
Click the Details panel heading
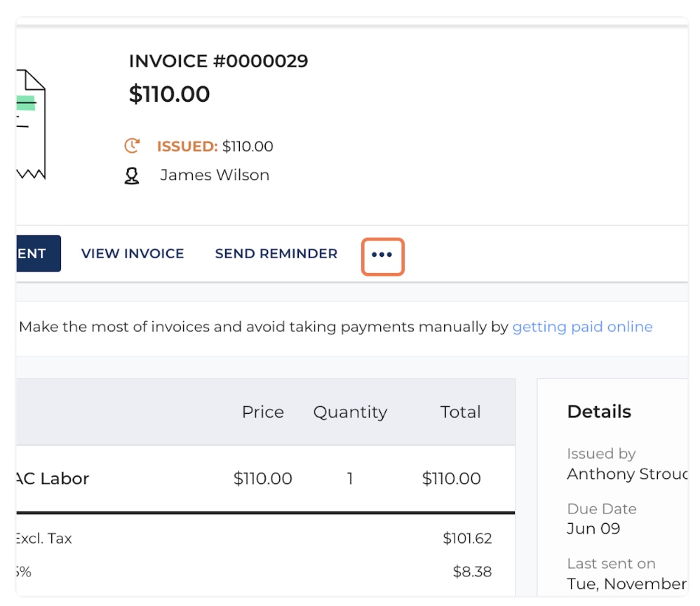pos(599,412)
